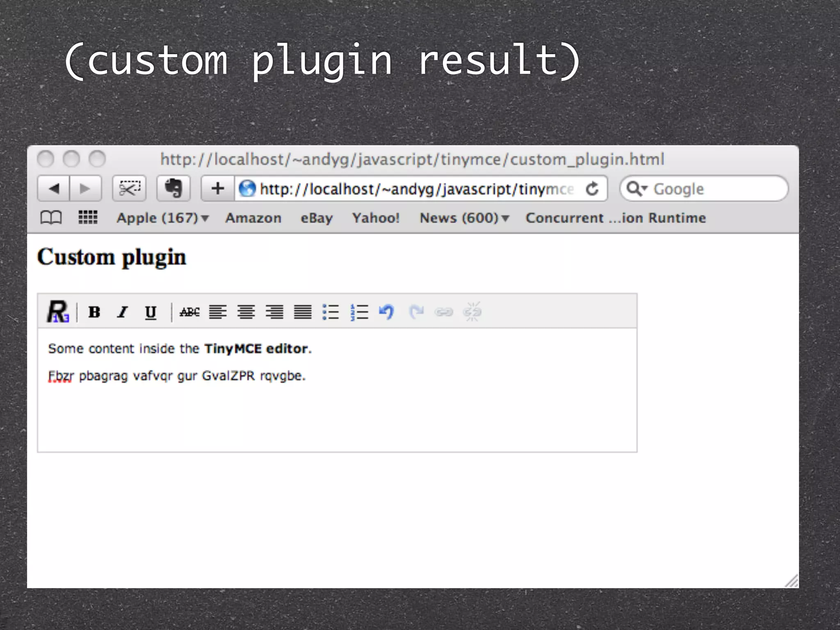Close the Safari window
Viewport: 840px width, 630px height.
click(46, 159)
